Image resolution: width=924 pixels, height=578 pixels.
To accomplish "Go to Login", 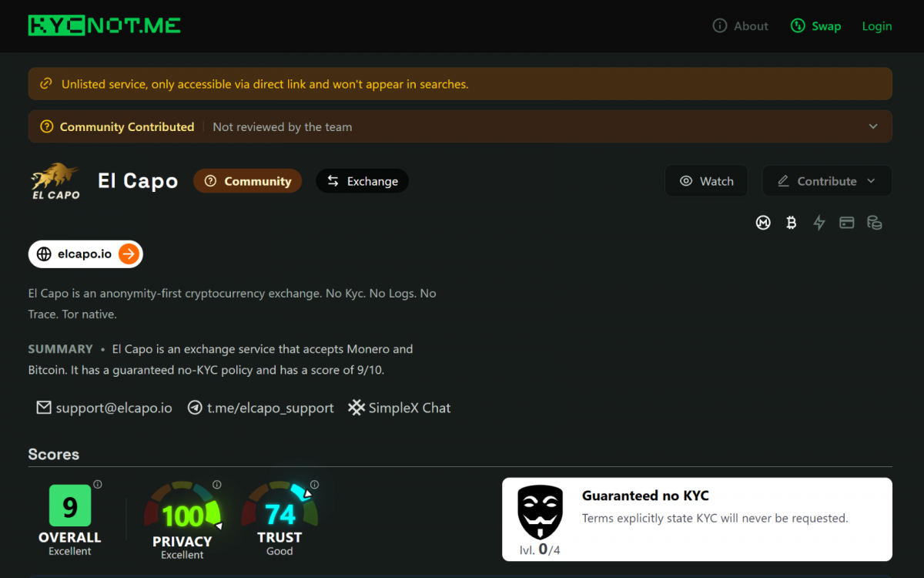I will (877, 26).
